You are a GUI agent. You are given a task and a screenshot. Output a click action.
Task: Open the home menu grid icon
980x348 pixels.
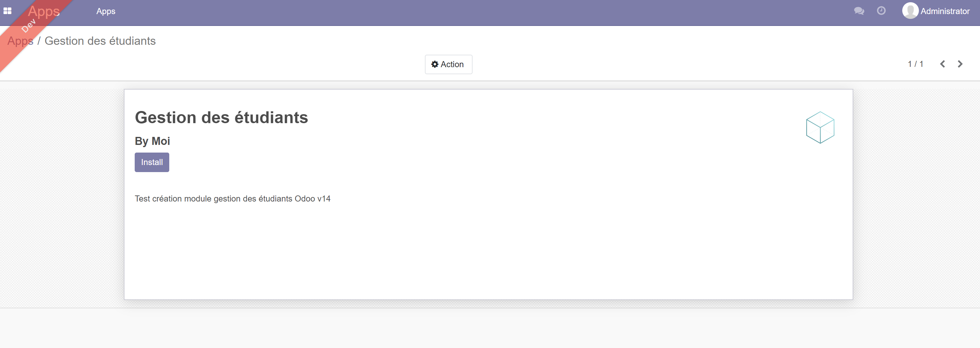pos(7,11)
